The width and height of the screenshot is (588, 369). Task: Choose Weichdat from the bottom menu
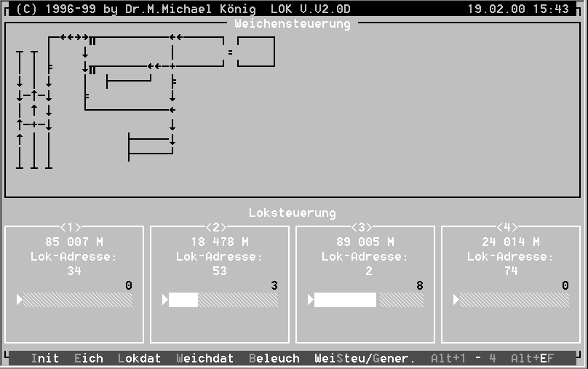[205, 359]
